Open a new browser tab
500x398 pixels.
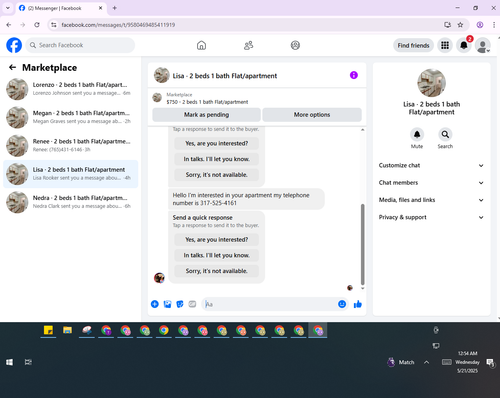click(x=114, y=8)
